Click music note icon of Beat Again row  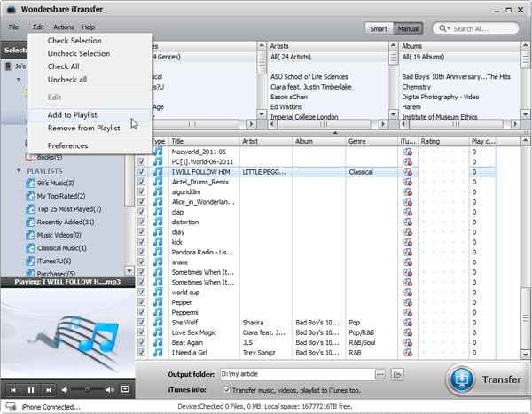click(158, 342)
